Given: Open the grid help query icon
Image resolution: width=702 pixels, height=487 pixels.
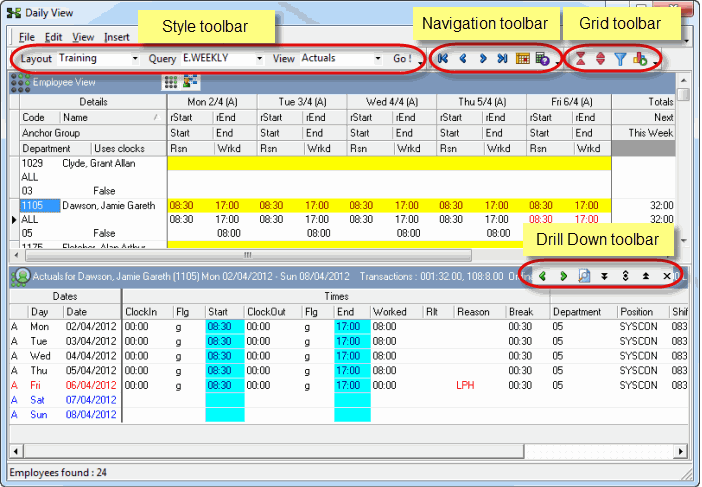Looking at the screenshot, I should pyautogui.click(x=542, y=59).
